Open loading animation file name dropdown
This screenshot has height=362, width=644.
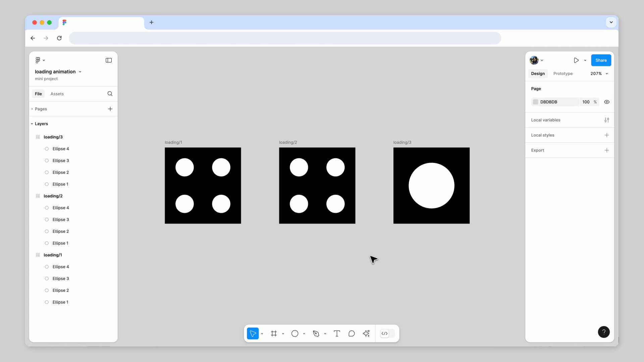80,72
